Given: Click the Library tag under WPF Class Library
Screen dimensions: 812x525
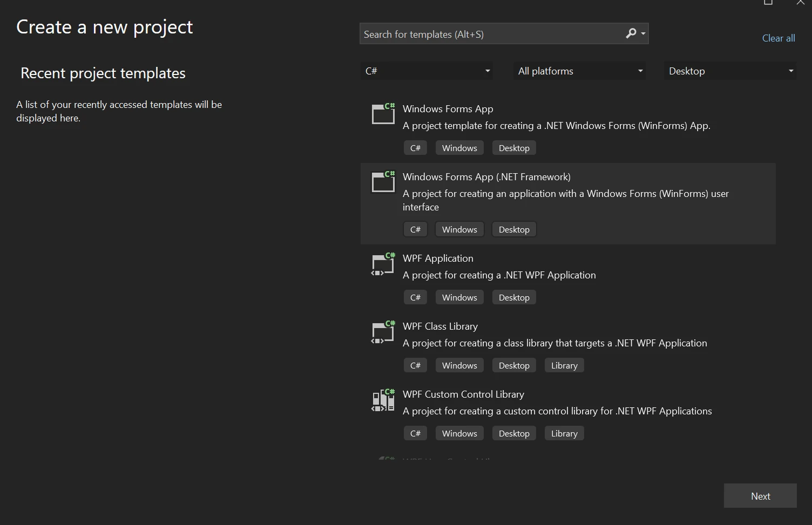Looking at the screenshot, I should pos(564,365).
